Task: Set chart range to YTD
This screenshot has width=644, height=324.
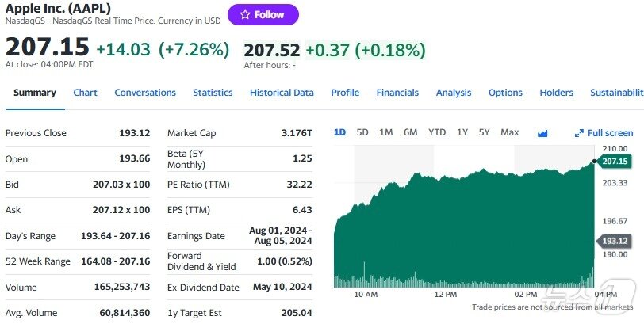Action: coord(437,132)
